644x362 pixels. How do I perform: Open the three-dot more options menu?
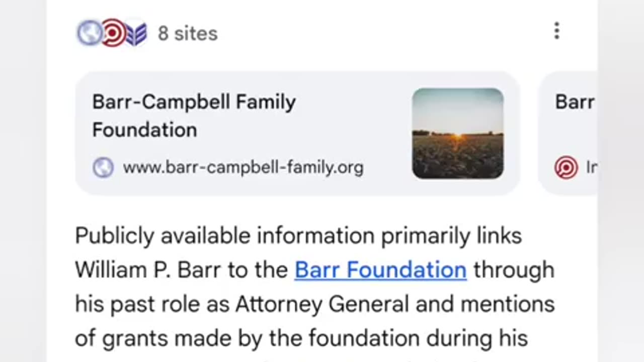pos(556,31)
